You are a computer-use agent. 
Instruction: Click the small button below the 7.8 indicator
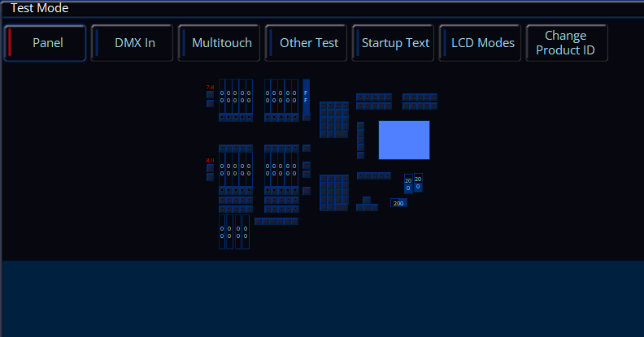point(210,95)
